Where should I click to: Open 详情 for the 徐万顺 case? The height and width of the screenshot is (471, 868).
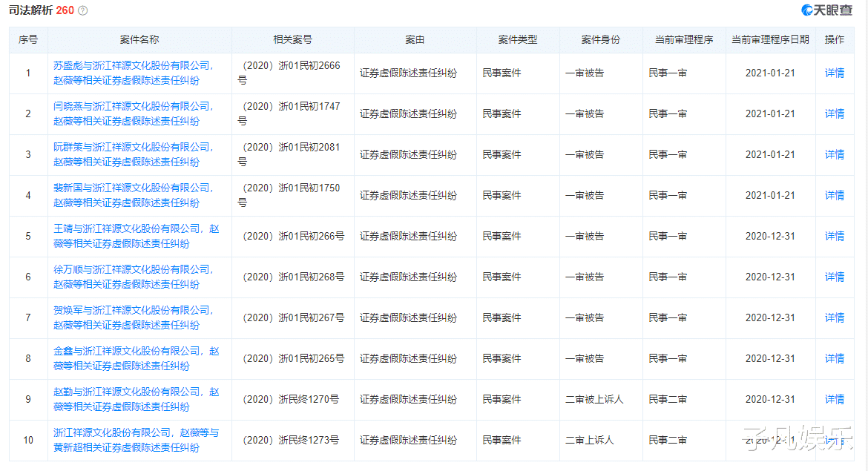(x=835, y=277)
